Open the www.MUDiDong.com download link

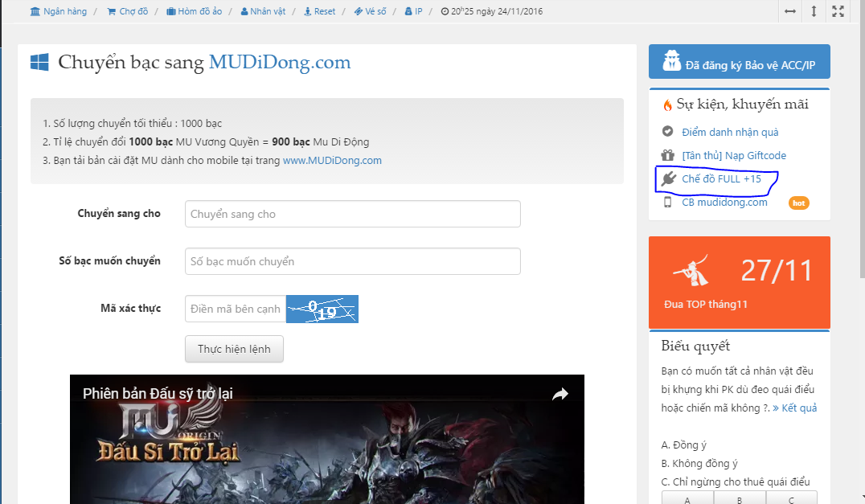[332, 161]
